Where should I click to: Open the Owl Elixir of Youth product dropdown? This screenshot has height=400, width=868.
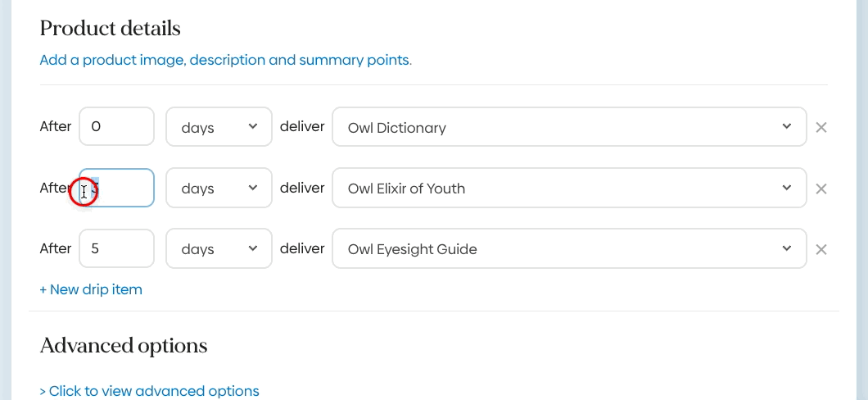pyautogui.click(x=568, y=189)
